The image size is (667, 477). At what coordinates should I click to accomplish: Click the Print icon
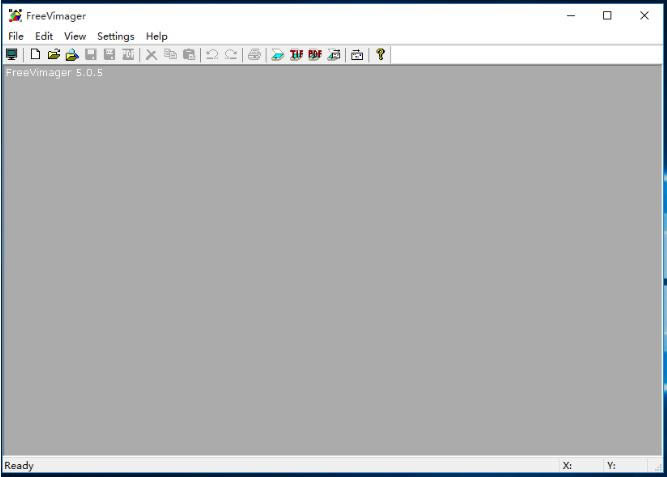pyautogui.click(x=254, y=54)
